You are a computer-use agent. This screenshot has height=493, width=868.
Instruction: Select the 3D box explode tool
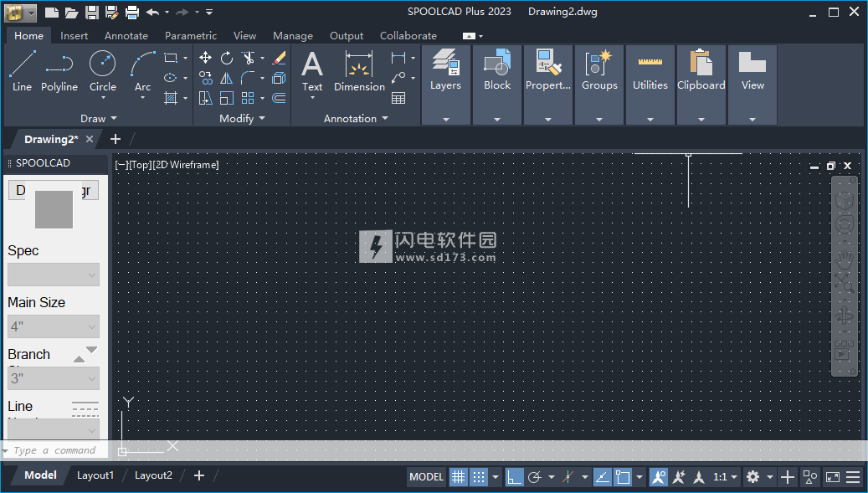pyautogui.click(x=280, y=78)
